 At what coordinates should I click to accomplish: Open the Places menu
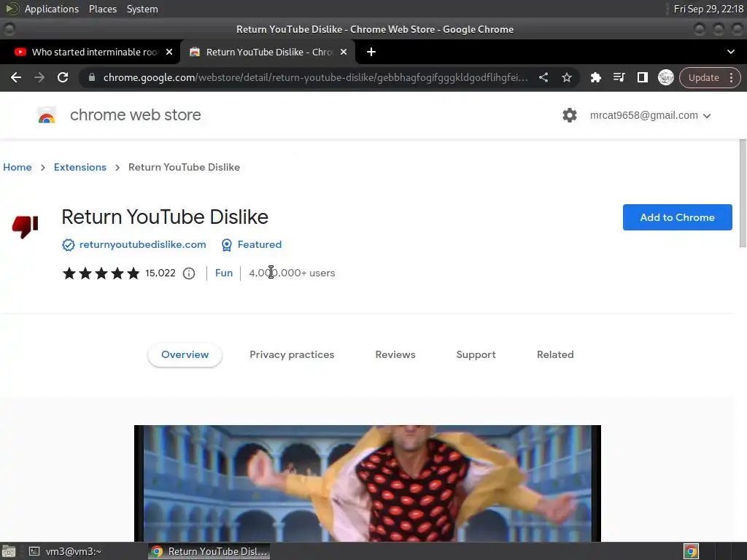pyautogui.click(x=103, y=9)
